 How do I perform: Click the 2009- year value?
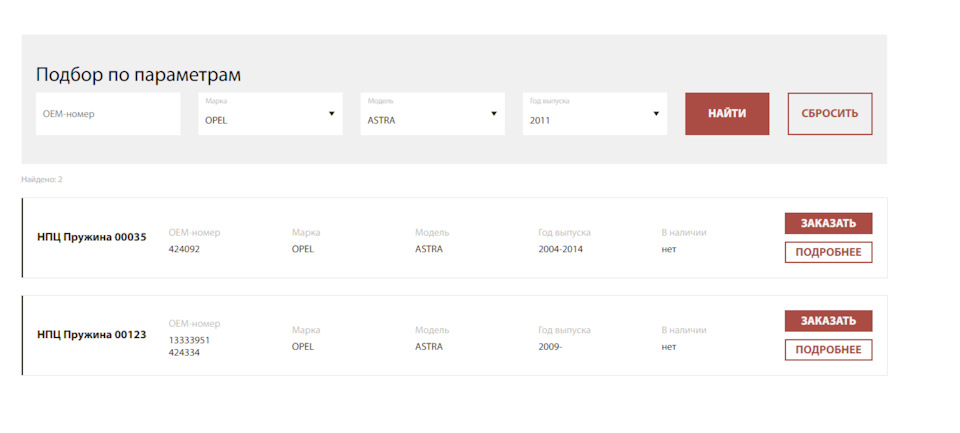click(x=550, y=347)
